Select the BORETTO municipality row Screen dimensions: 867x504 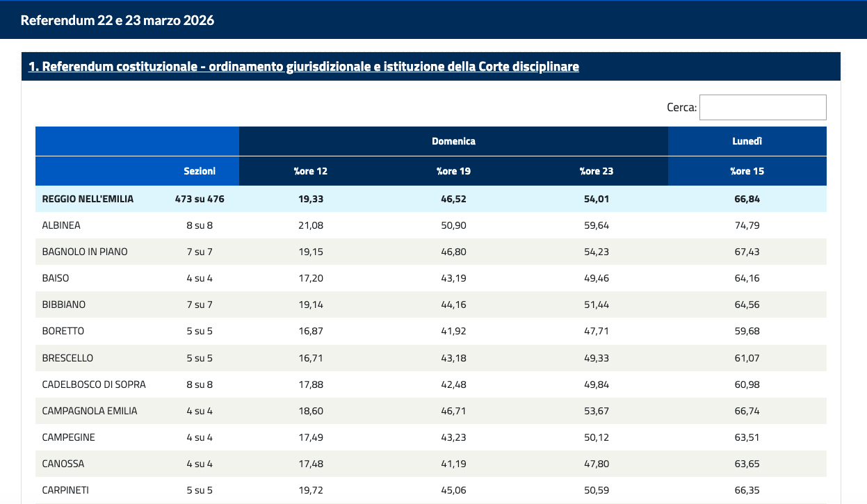pos(63,331)
